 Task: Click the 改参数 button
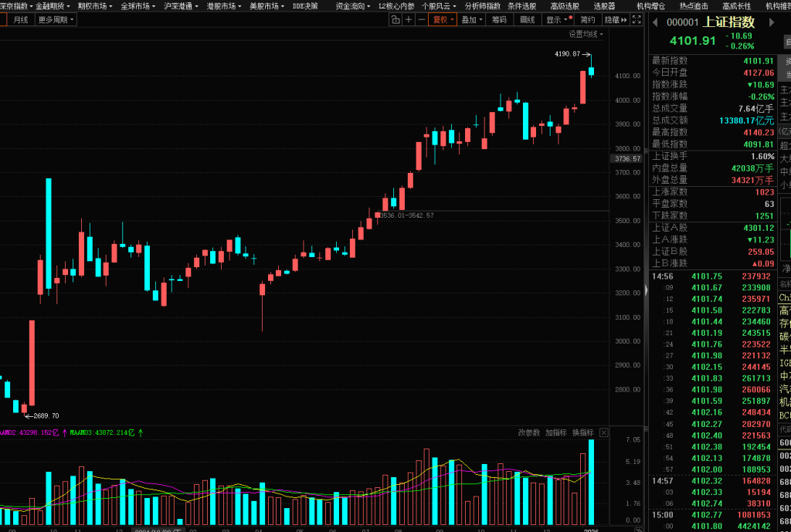[529, 432]
